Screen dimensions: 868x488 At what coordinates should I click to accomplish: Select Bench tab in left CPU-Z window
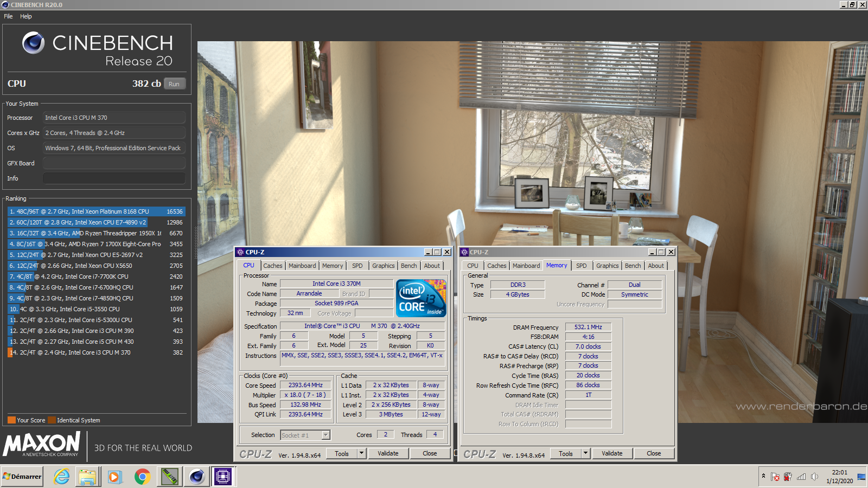click(x=409, y=266)
